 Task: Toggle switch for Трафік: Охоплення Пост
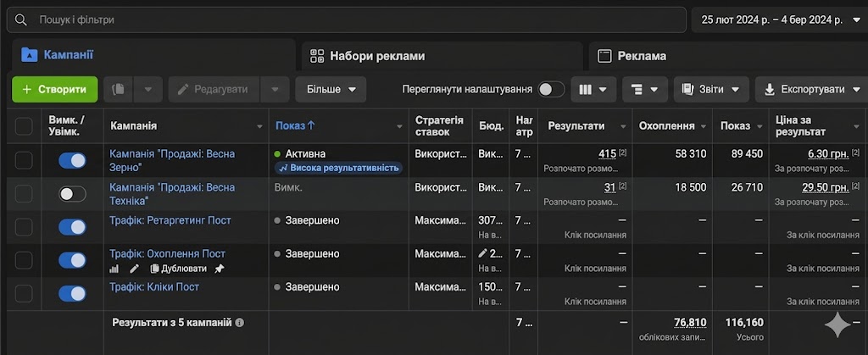coord(73,260)
